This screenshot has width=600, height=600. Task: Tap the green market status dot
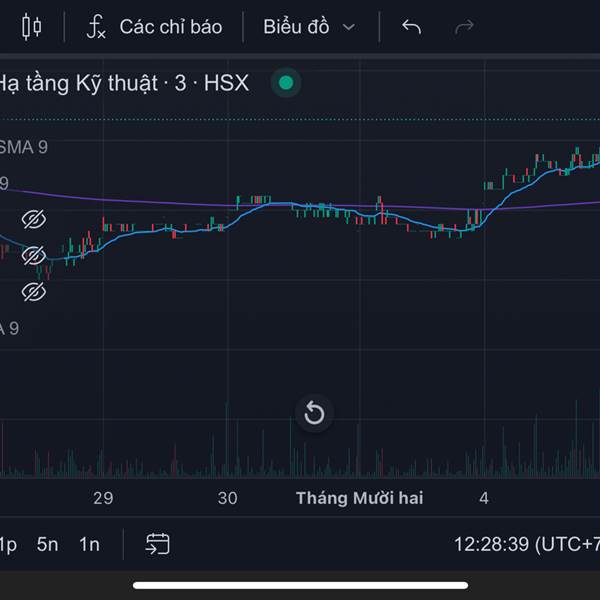point(286,83)
